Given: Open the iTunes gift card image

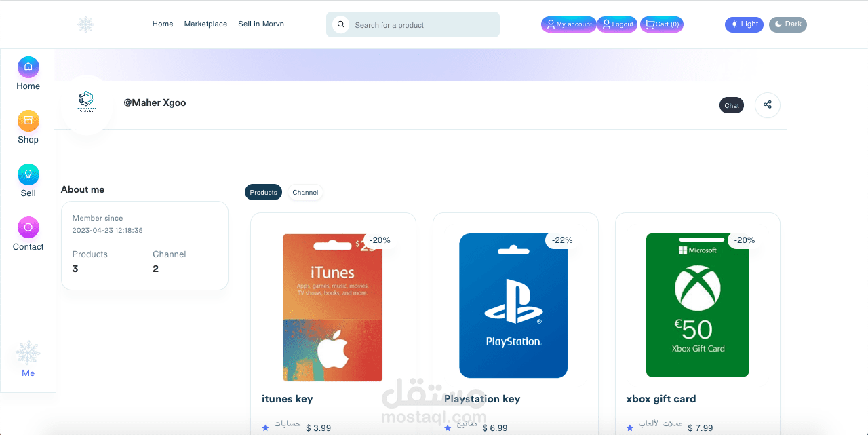Looking at the screenshot, I should click(333, 307).
